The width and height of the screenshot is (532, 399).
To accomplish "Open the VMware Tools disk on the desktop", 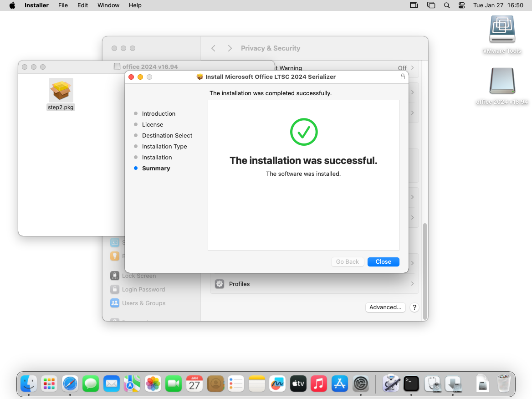I will coord(502,30).
